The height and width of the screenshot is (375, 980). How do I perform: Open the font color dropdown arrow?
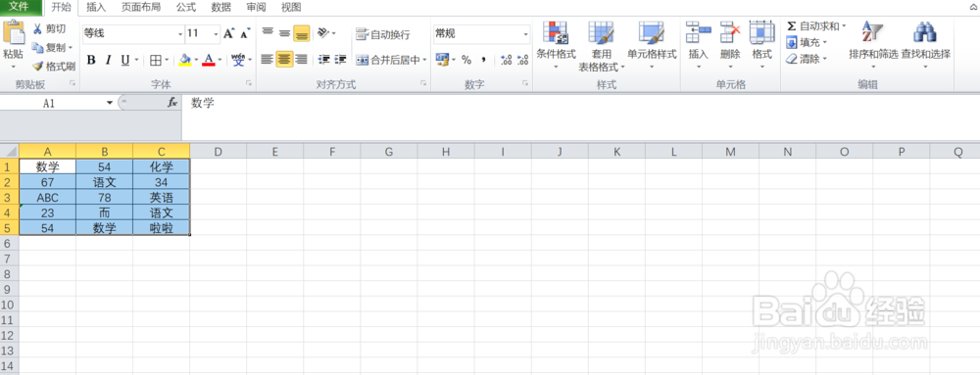click(x=220, y=60)
